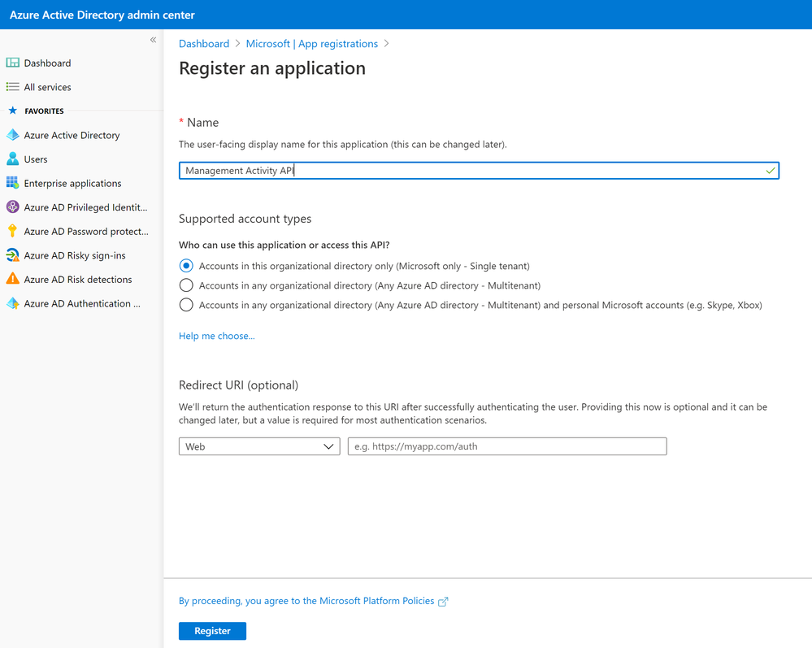Screen dimensions: 812x648
Task: Click the All services list icon
Action: tap(12, 87)
